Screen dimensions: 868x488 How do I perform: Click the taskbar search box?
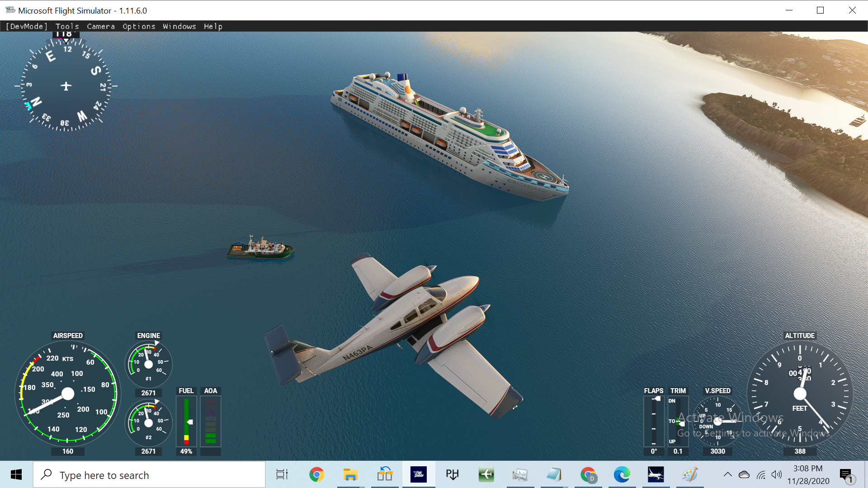tap(149, 475)
